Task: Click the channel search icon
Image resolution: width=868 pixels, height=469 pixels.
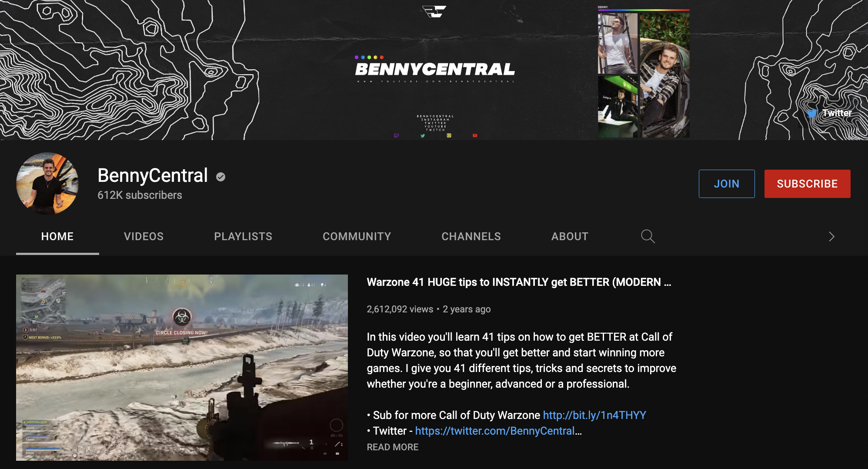Action: click(648, 236)
